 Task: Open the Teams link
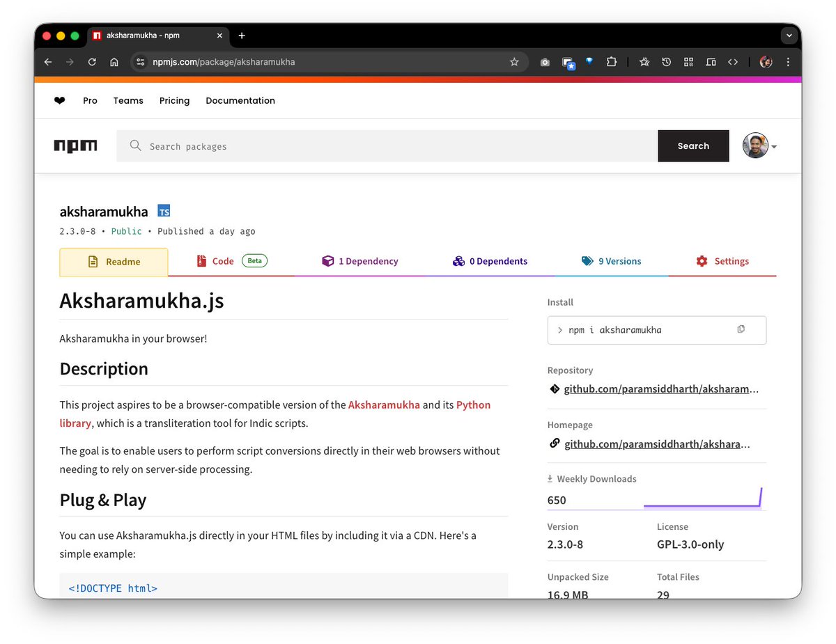128,101
